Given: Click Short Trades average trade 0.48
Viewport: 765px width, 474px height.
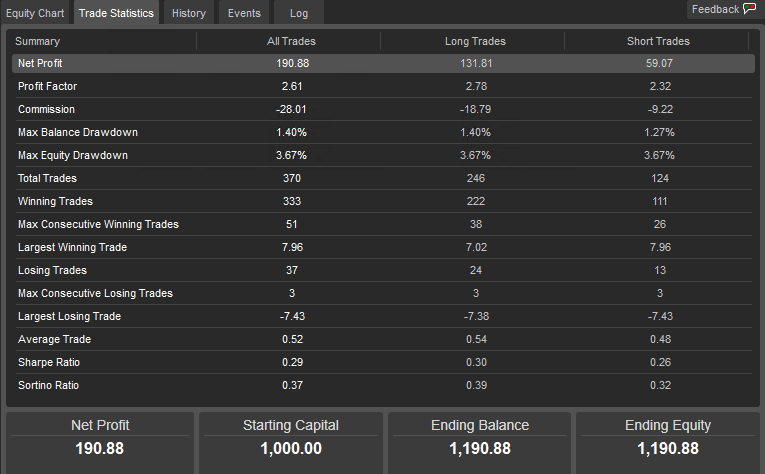Looking at the screenshot, I should (x=660, y=339).
